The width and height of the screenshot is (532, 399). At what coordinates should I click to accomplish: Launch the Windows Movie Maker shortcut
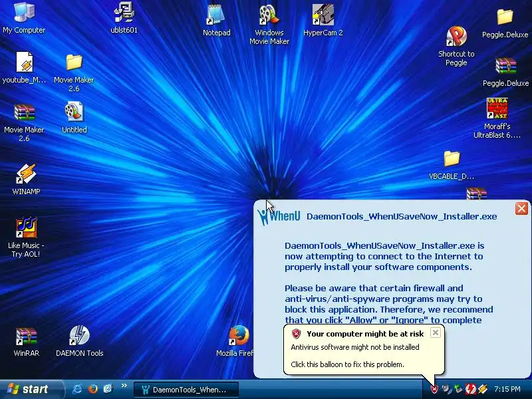pyautogui.click(x=269, y=25)
